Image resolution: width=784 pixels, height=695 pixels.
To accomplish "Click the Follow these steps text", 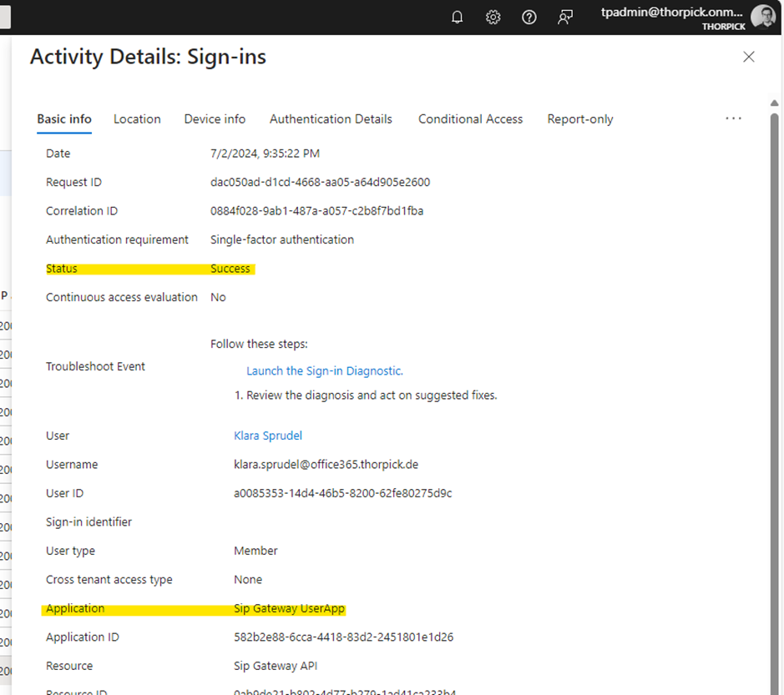I will click(x=259, y=344).
